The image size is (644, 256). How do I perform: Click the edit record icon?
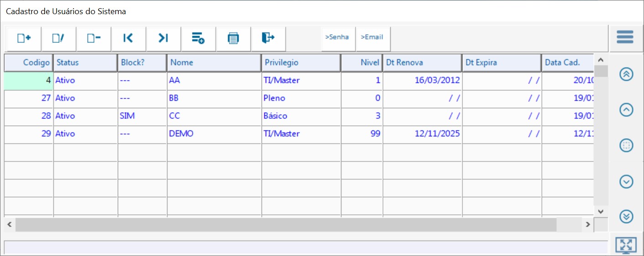(59, 38)
